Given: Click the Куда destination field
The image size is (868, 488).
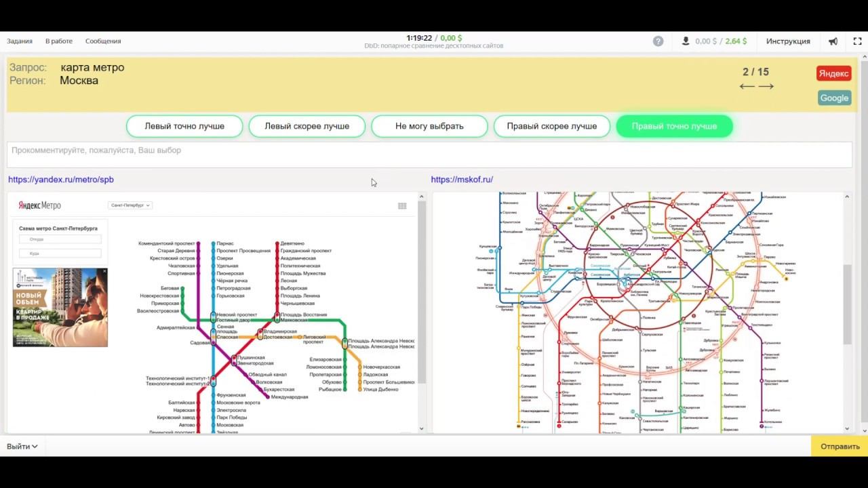Looking at the screenshot, I should pos(60,253).
